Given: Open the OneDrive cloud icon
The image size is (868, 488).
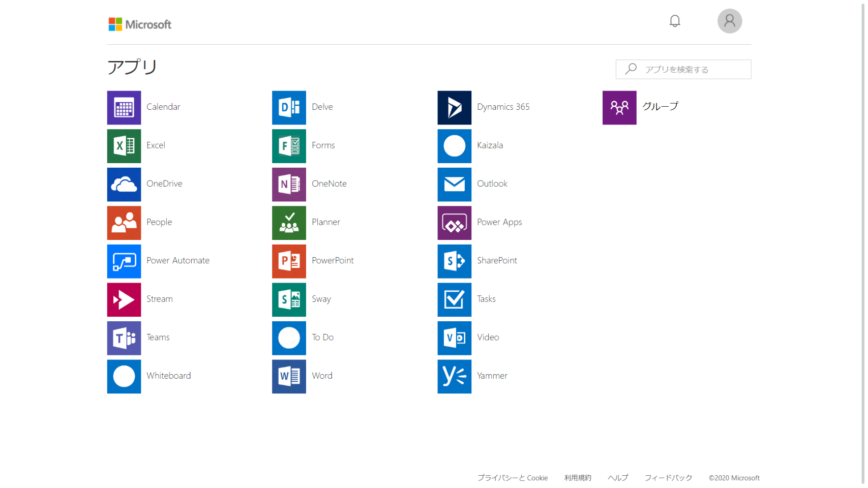Looking at the screenshot, I should point(124,185).
